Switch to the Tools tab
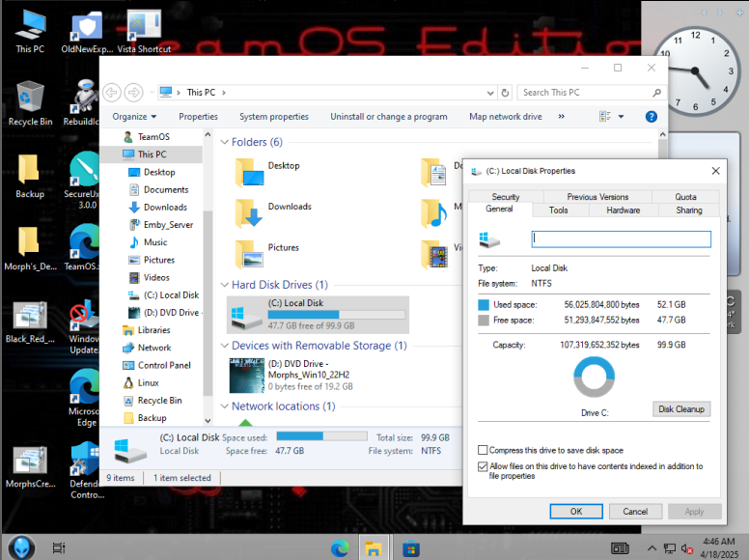The height and width of the screenshot is (560, 749). click(558, 210)
